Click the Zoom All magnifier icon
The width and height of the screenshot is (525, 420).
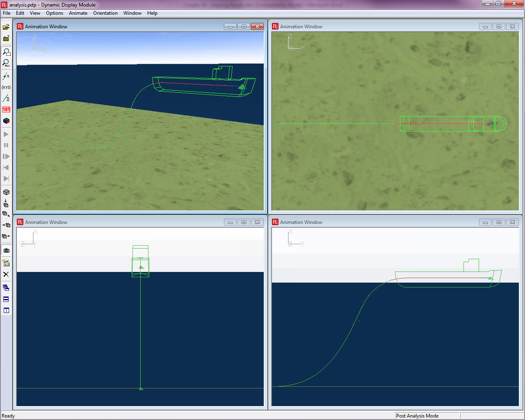click(6, 63)
